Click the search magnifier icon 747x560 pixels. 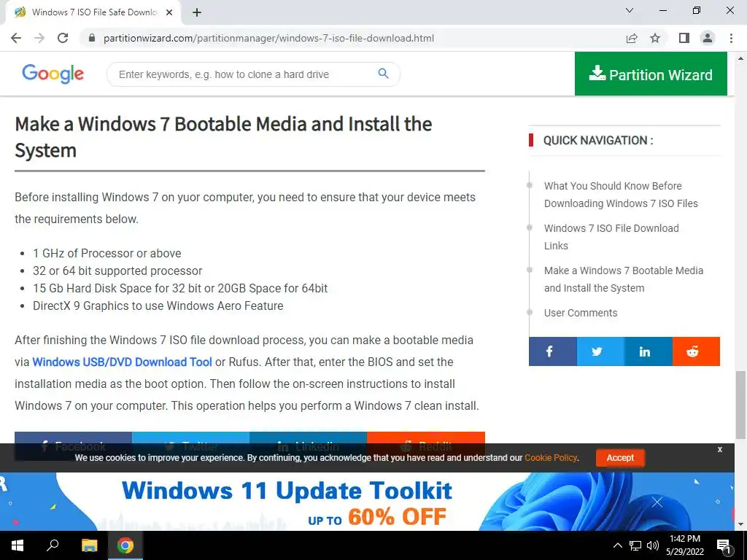pos(384,74)
